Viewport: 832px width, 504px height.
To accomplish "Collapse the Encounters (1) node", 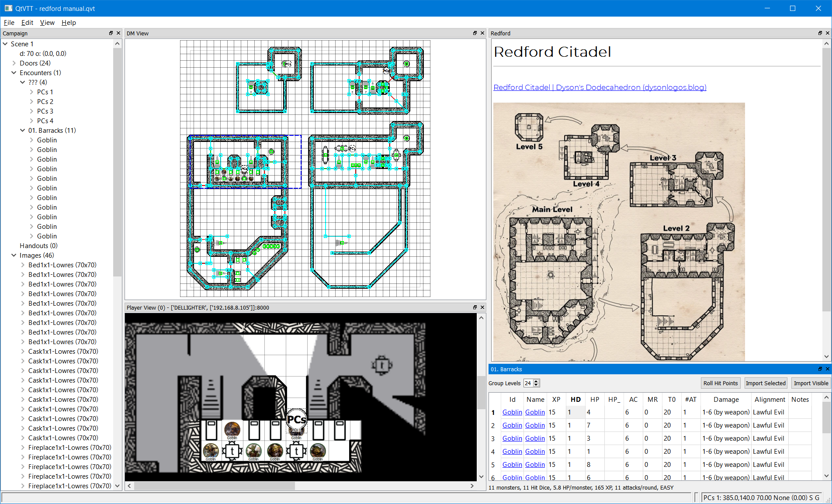I will (x=14, y=73).
